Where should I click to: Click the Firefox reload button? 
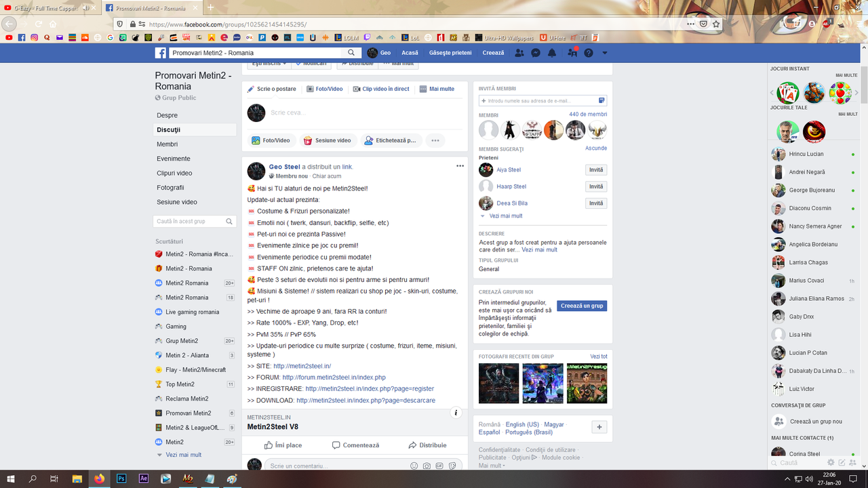[38, 24]
